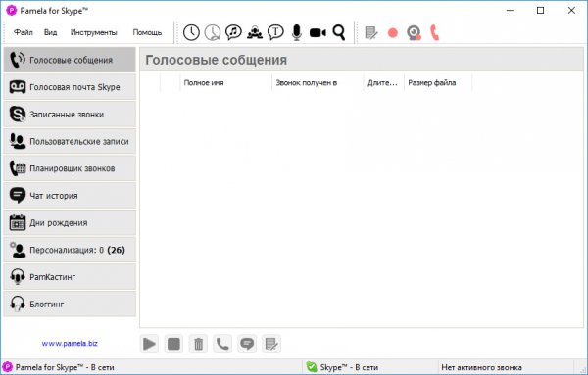Open Записанные звонки section

pyautogui.click(x=70, y=115)
